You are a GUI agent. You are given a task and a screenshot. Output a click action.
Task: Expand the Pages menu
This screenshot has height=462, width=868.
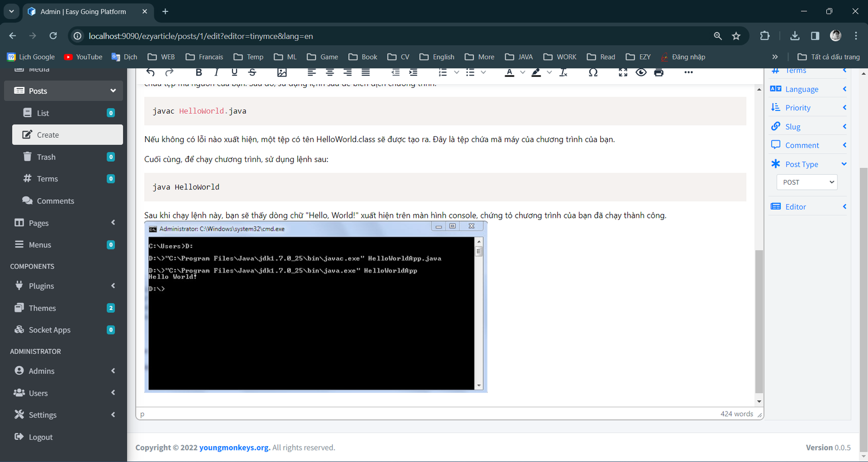tap(64, 223)
